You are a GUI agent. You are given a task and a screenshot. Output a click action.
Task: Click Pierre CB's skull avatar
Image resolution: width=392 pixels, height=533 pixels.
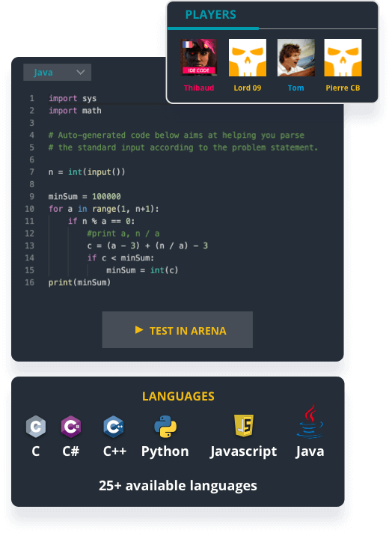click(343, 58)
